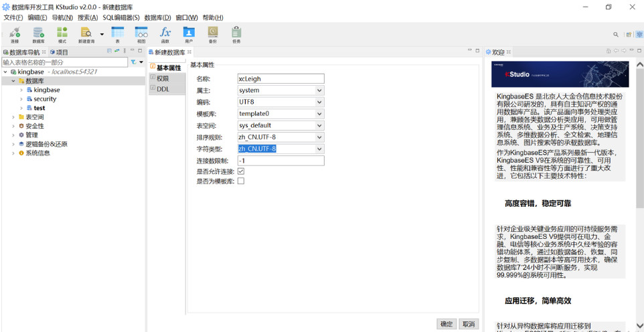Open the 数据库(D) menu
Viewport: 644px width, 332px height.
(x=158, y=17)
